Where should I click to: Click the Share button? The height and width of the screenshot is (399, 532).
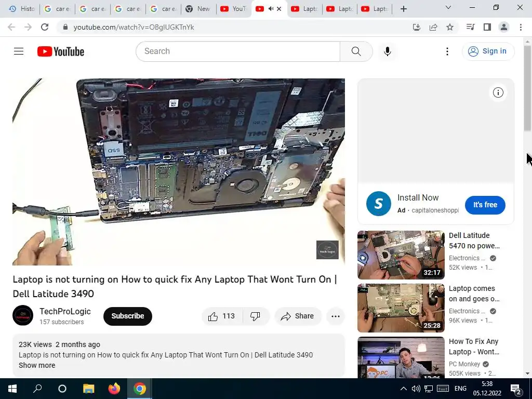(x=298, y=316)
